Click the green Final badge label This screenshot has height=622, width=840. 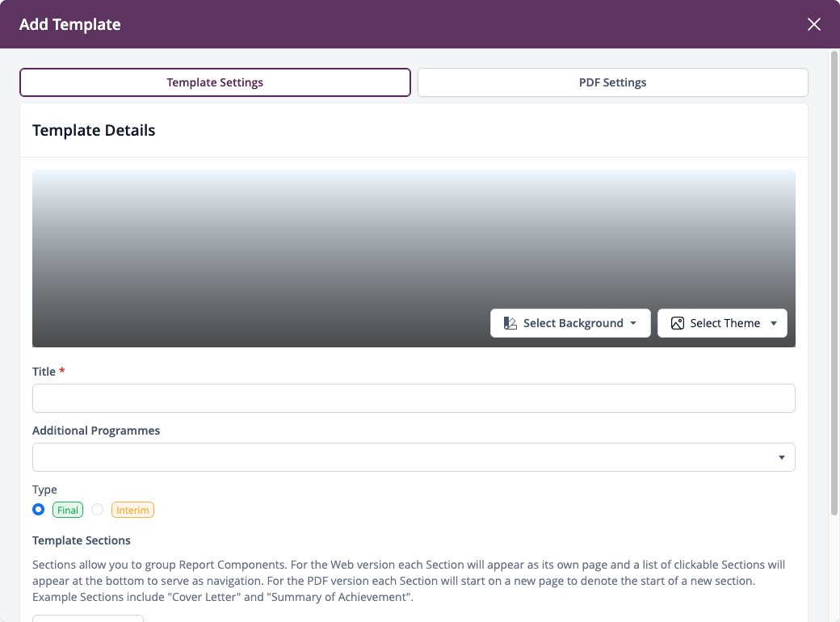(x=68, y=510)
